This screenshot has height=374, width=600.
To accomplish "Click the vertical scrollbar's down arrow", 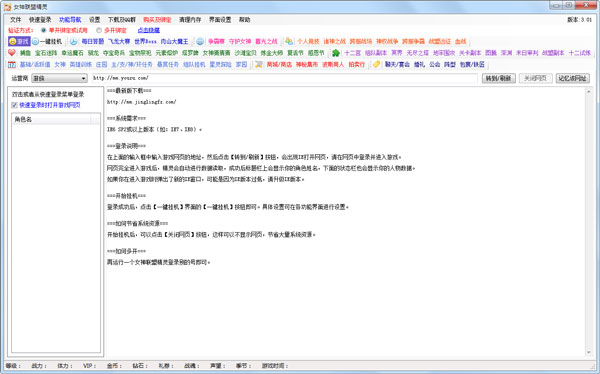I will coord(589,353).
